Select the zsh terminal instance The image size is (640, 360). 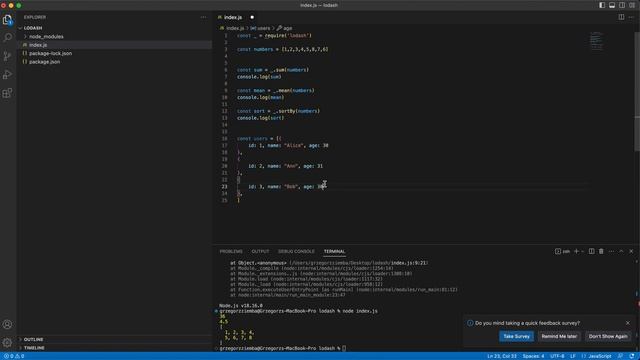click(562, 251)
